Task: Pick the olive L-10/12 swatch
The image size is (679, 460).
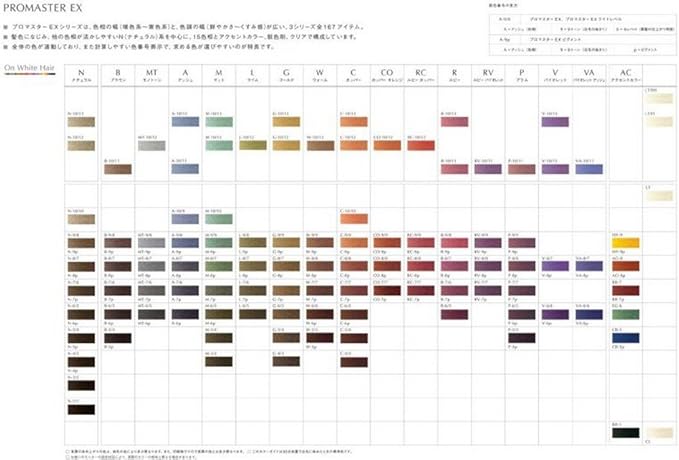Action: (253, 145)
